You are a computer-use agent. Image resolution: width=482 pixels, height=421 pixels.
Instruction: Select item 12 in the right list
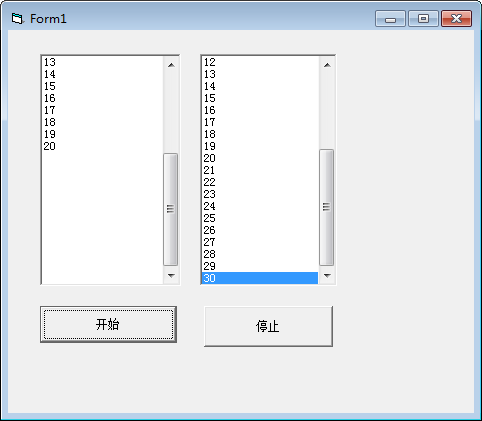point(260,62)
